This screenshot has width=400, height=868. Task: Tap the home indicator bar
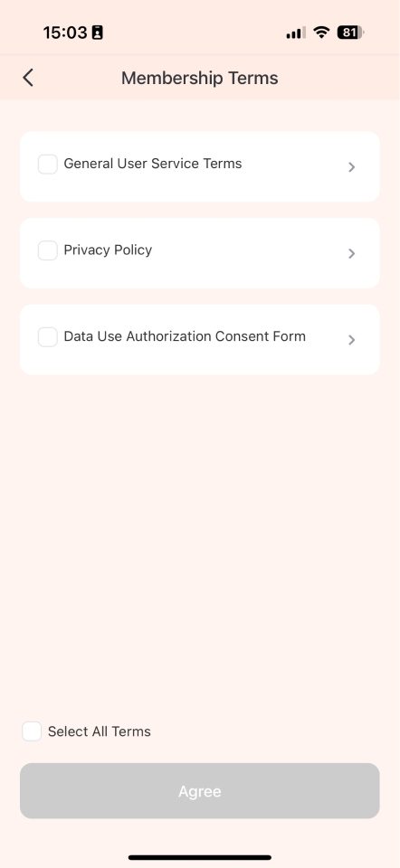(200, 857)
